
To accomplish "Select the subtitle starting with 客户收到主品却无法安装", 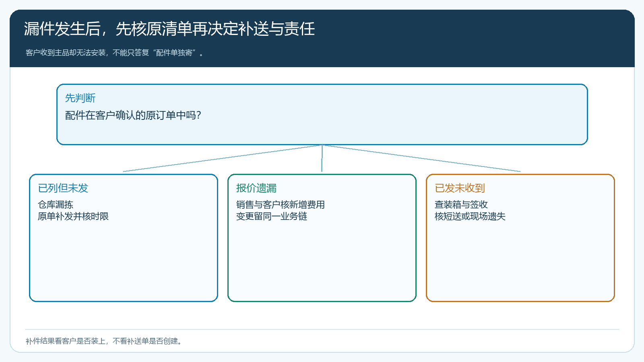I will [x=114, y=53].
